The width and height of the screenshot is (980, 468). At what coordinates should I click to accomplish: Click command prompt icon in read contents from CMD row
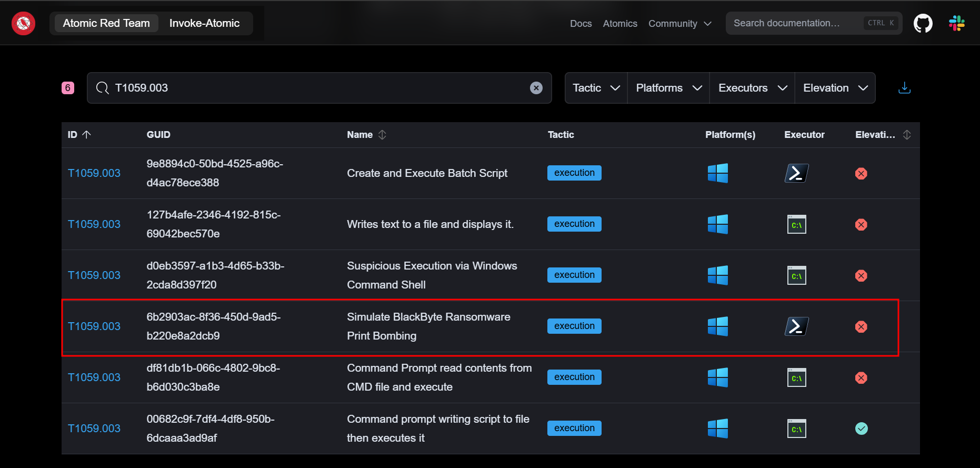(796, 377)
